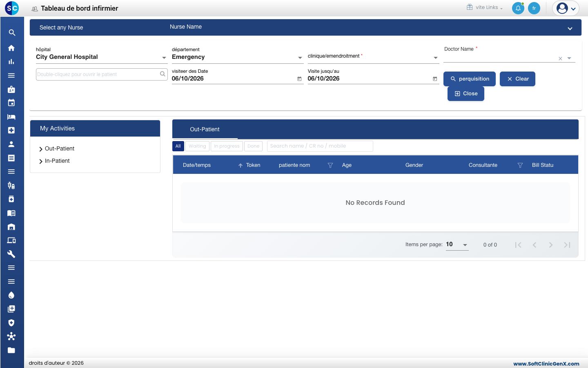
Task: Open notifications bell icon
Action: [518, 8]
